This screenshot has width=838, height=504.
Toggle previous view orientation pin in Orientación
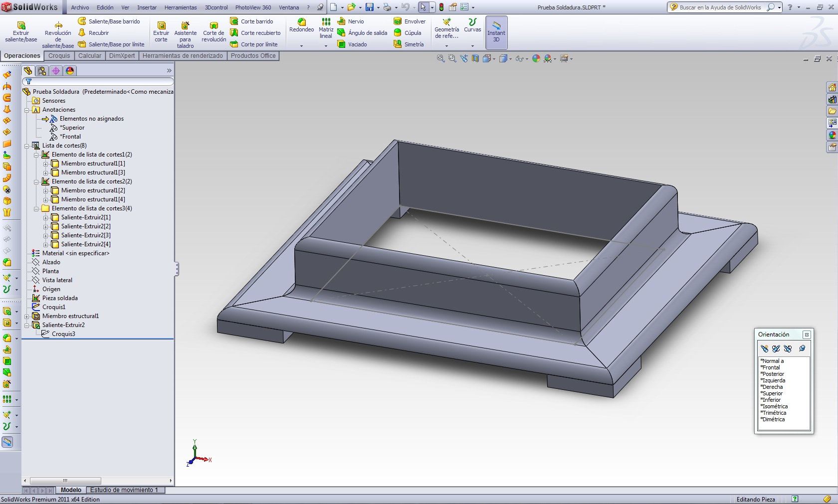coord(802,348)
